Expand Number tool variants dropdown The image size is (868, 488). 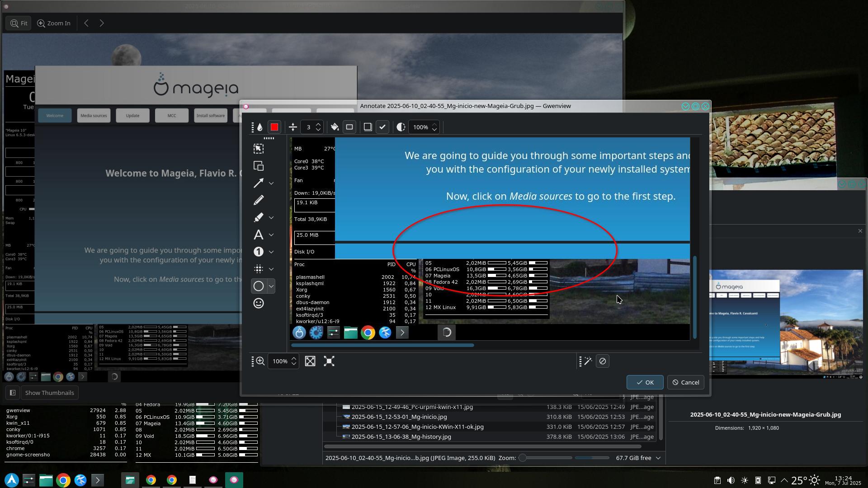pyautogui.click(x=271, y=252)
